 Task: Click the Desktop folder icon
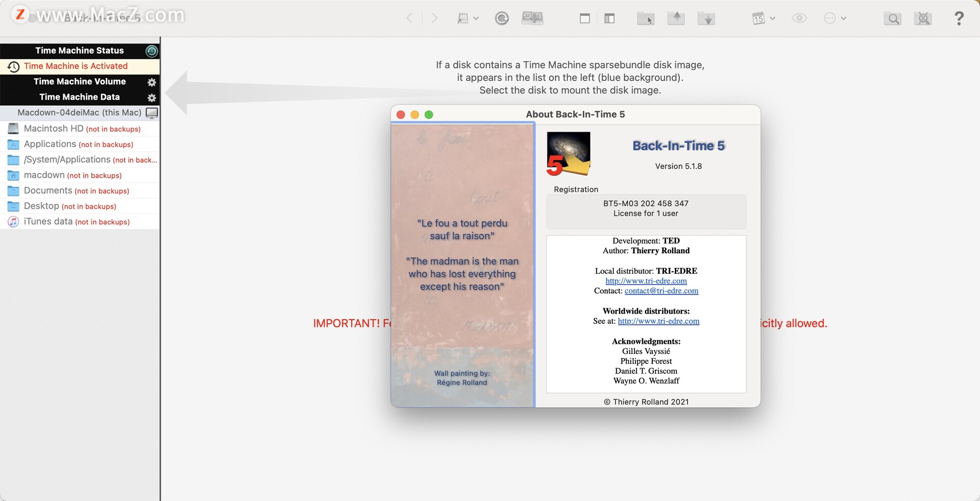tap(13, 206)
